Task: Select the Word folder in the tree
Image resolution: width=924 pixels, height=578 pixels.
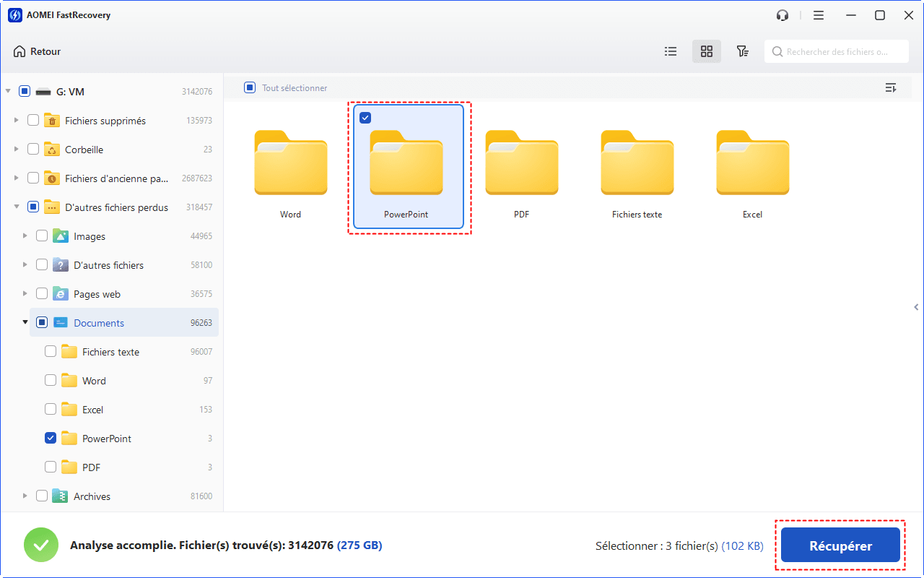Action: point(94,381)
